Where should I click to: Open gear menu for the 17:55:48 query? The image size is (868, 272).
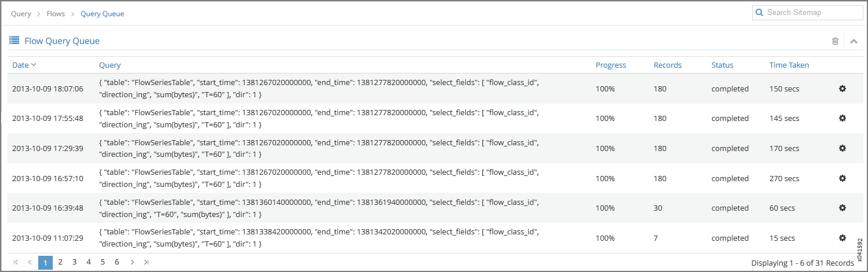(843, 118)
